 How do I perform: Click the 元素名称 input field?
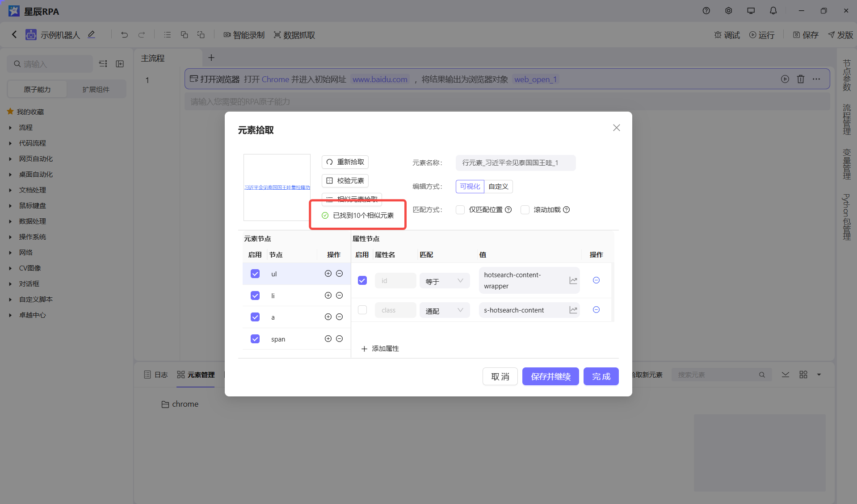[x=515, y=163]
